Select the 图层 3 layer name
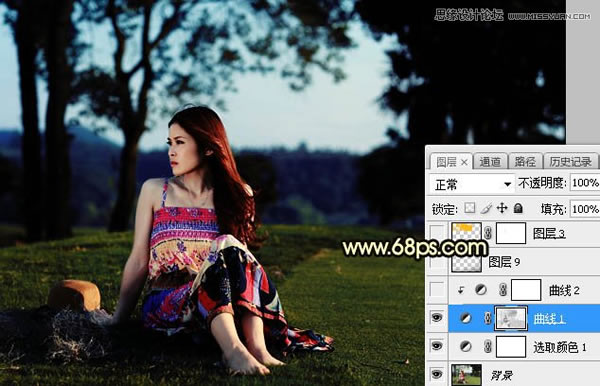600x386 pixels. (549, 233)
